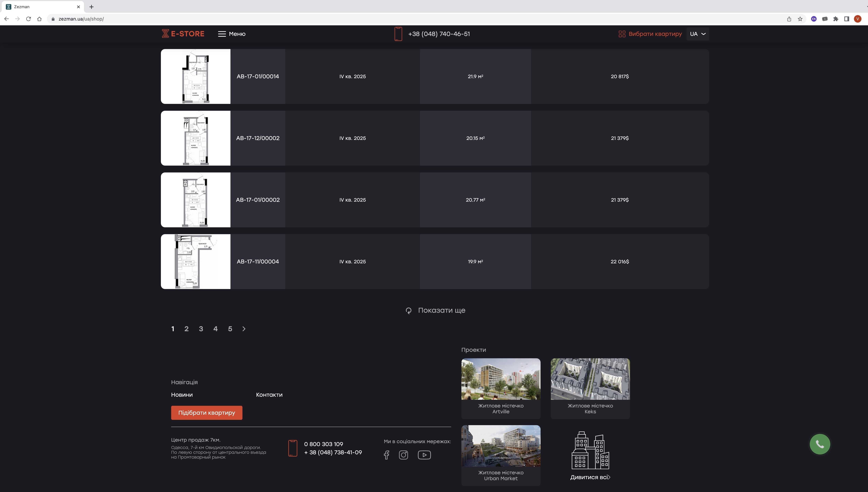Open the Instagram social icon
The width and height of the screenshot is (868, 492).
[x=403, y=455]
